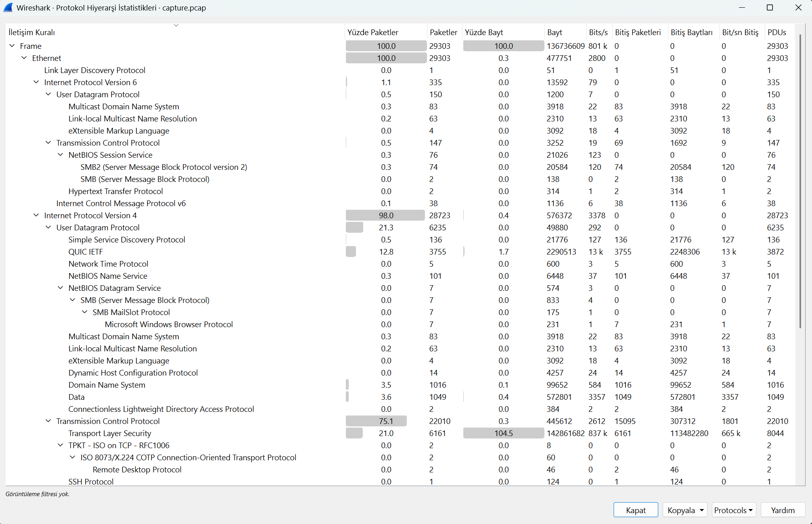Open the Protocols dropdown menu

pyautogui.click(x=733, y=510)
